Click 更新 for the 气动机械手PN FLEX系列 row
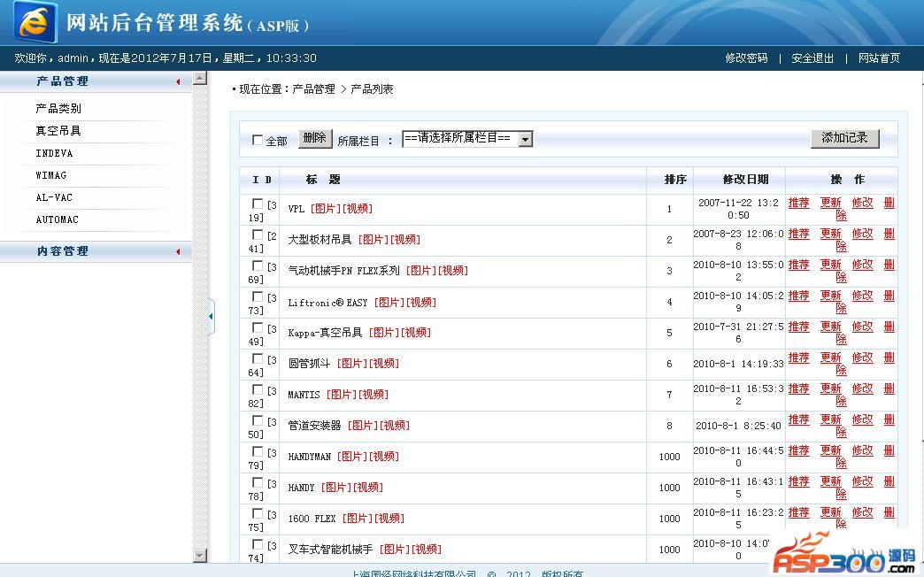The height and width of the screenshot is (577, 924). point(831,265)
